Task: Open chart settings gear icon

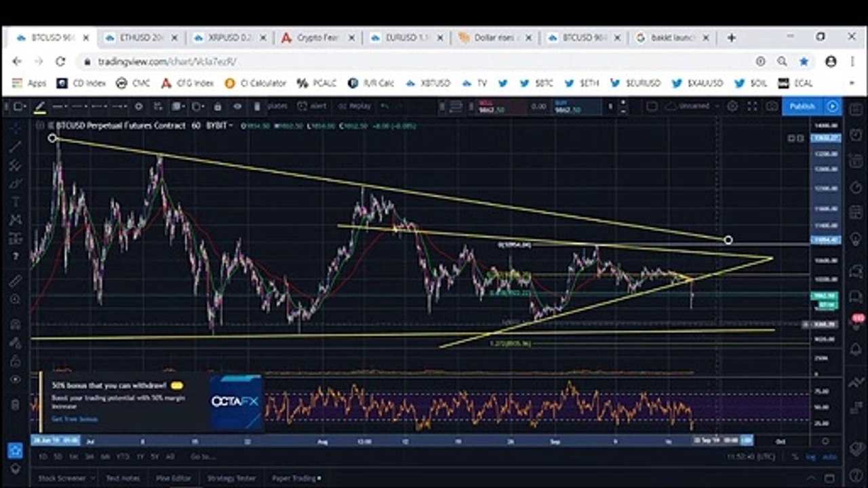Action: 733,106
